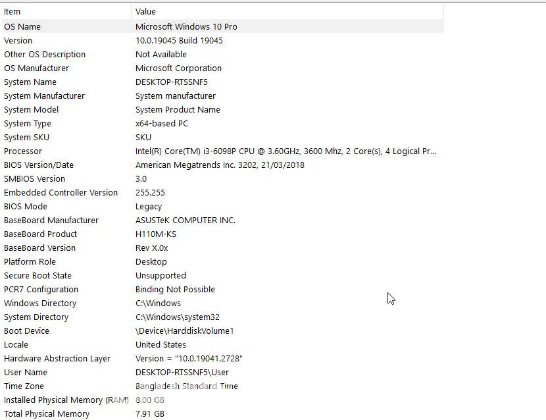Image resolution: width=546 pixels, height=420 pixels.
Task: Select the System Name row label
Action: [x=30, y=82]
